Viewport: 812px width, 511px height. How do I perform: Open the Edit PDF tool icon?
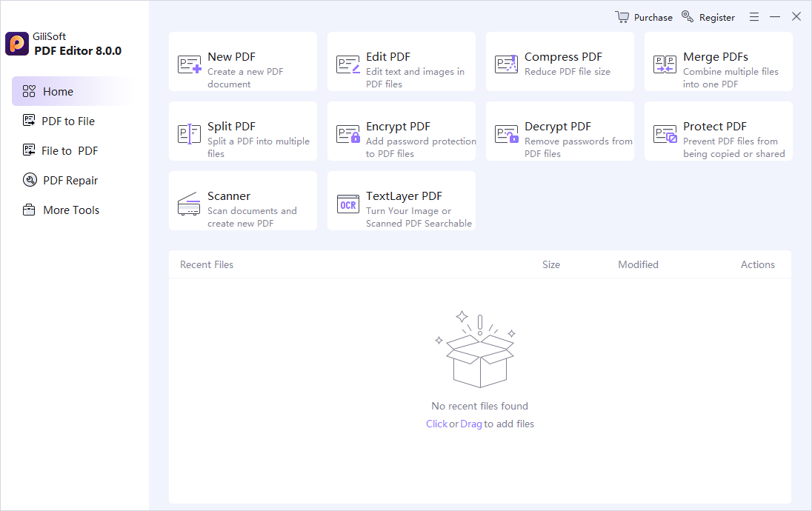(347, 64)
